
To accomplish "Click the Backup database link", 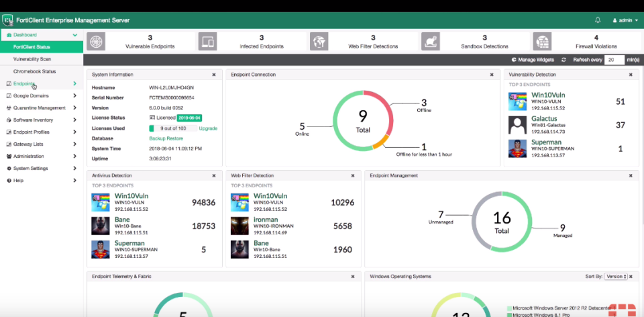I will [157, 138].
